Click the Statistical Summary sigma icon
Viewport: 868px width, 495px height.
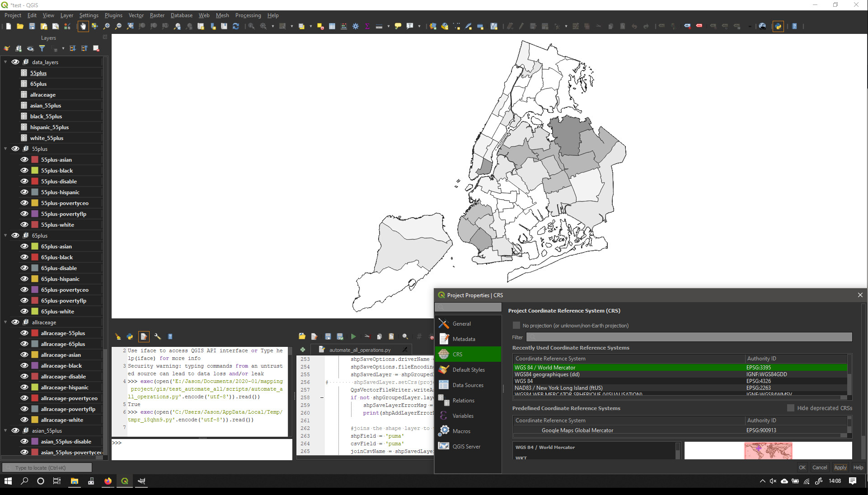click(367, 26)
